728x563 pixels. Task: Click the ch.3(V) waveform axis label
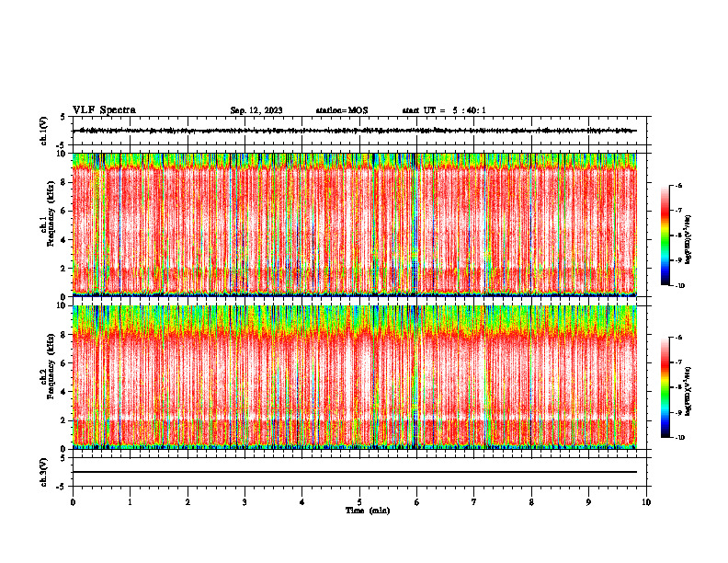tap(44, 472)
